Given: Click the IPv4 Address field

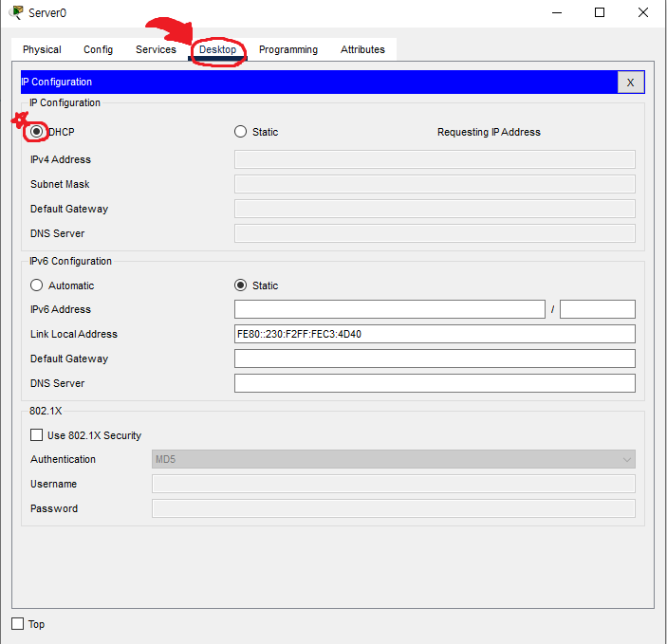Looking at the screenshot, I should pyautogui.click(x=435, y=159).
